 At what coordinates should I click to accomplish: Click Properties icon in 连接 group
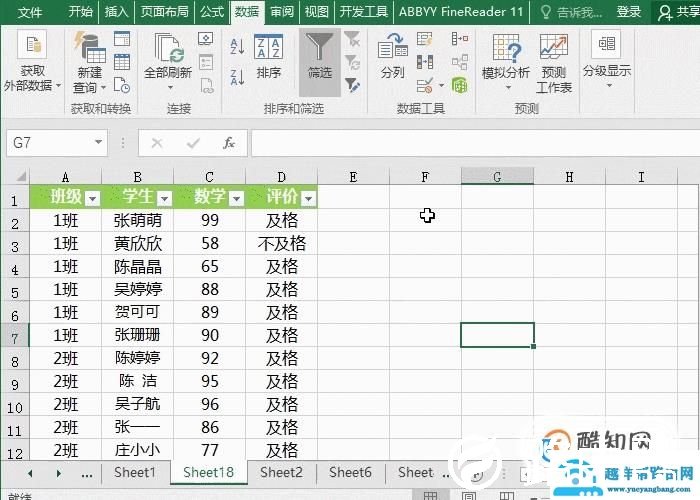206,62
